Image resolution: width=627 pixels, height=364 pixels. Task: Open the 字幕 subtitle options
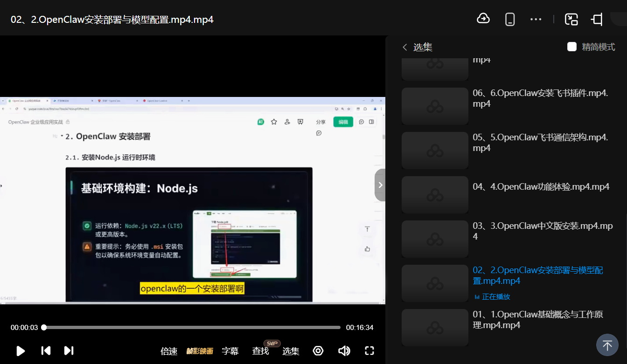coord(230,351)
